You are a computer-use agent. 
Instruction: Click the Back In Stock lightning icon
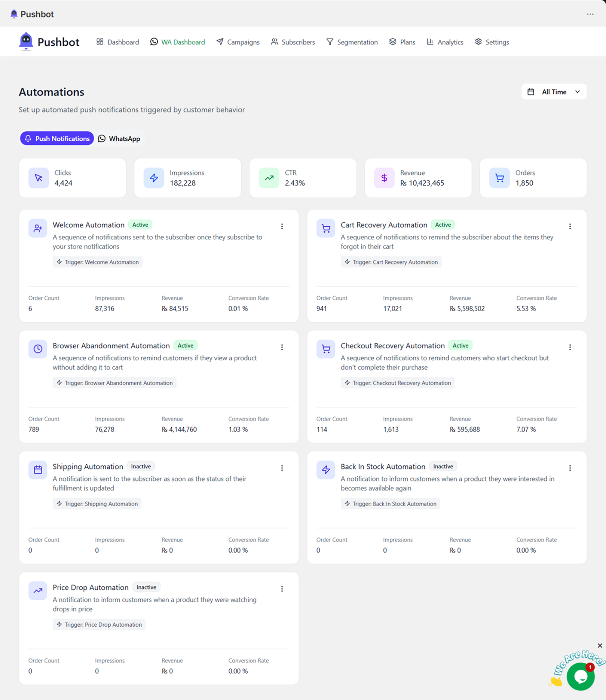[x=326, y=470]
